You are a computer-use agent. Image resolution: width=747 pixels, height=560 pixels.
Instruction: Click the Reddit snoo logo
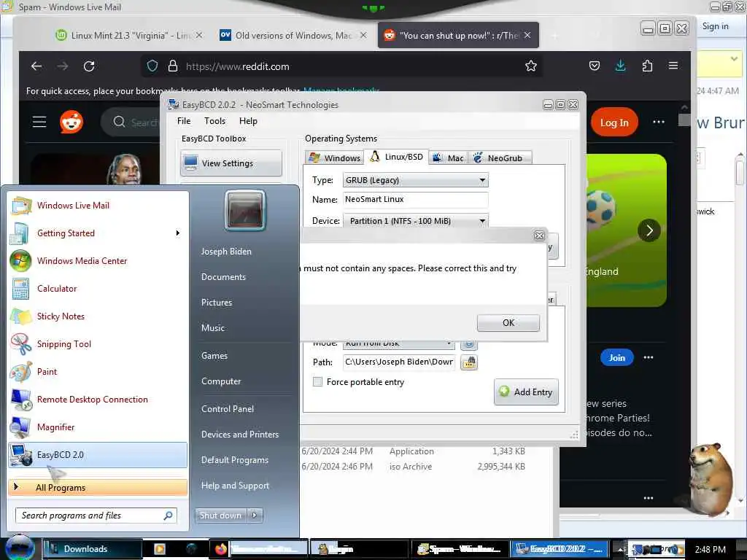pos(71,122)
